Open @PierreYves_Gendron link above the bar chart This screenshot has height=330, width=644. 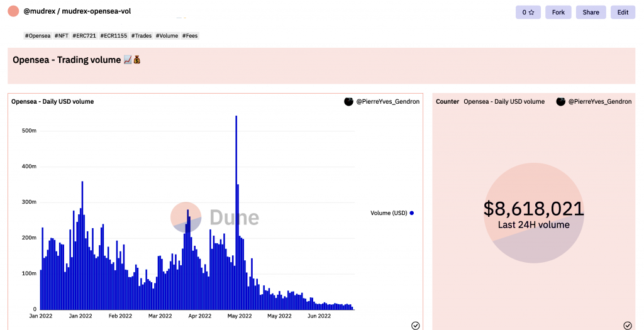pos(387,101)
